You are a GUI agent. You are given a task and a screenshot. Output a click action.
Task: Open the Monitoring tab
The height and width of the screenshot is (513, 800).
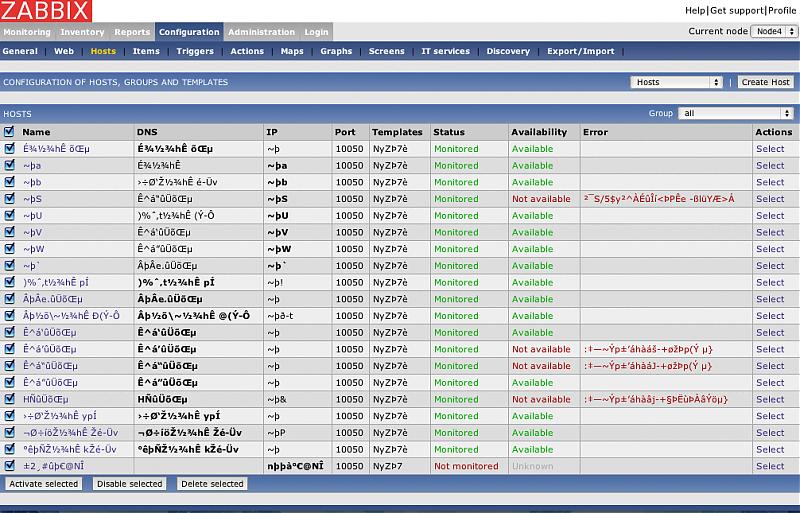point(27,32)
